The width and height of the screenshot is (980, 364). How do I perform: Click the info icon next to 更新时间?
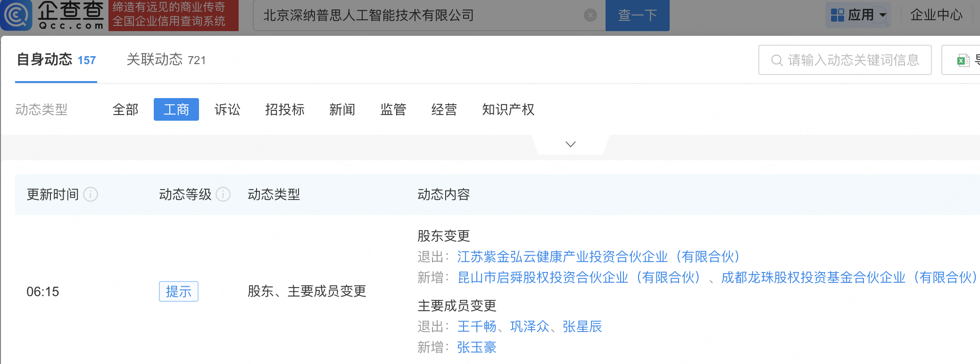pyautogui.click(x=91, y=194)
